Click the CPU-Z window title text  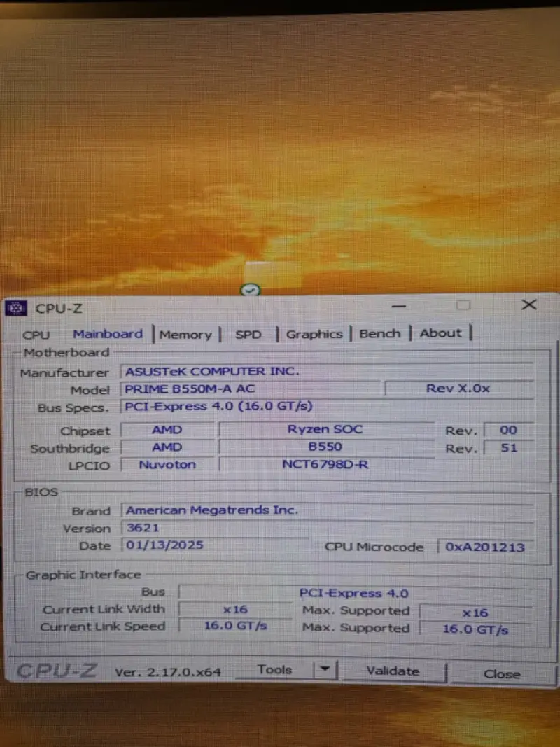click(x=59, y=309)
